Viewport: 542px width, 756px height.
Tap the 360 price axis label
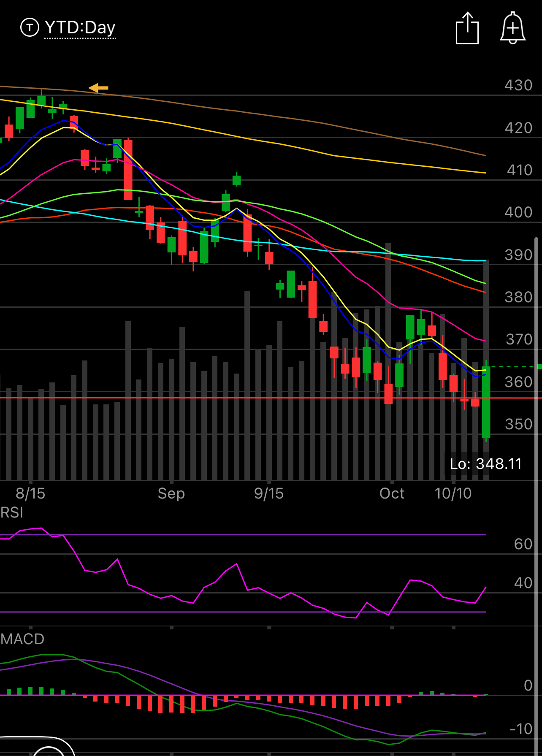pos(519,382)
